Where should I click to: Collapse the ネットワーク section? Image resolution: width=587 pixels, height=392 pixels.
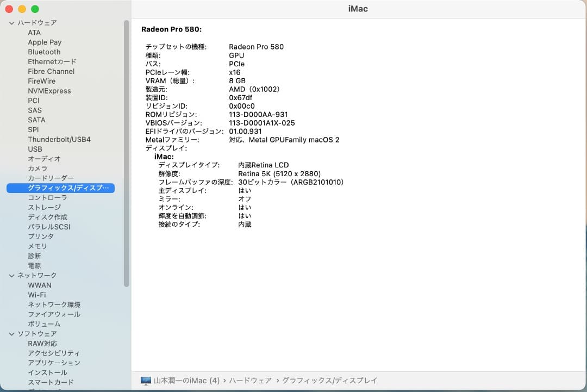click(11, 275)
